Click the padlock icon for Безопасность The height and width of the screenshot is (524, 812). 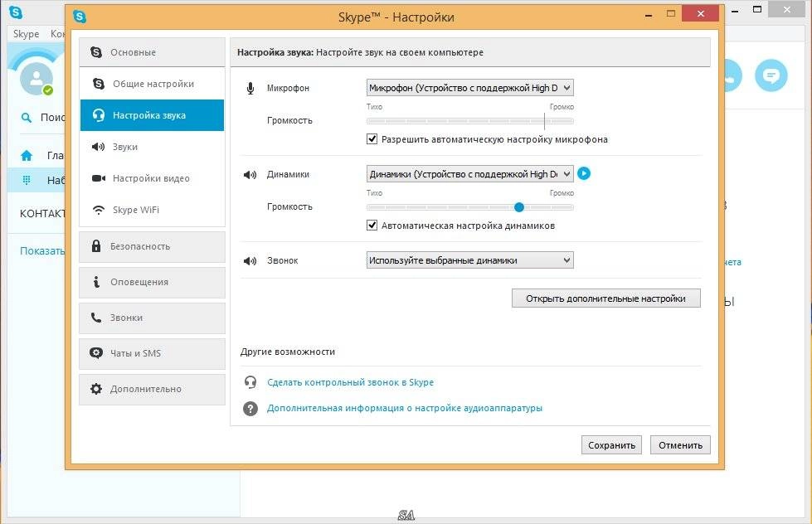(x=96, y=246)
